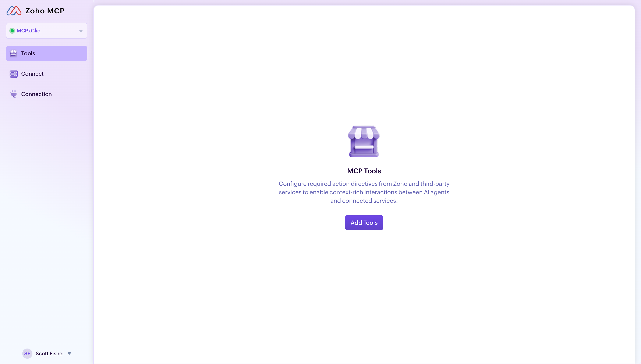Screen dimensions: 641x364
Task: Go to the Connect section
Action: tap(46, 74)
